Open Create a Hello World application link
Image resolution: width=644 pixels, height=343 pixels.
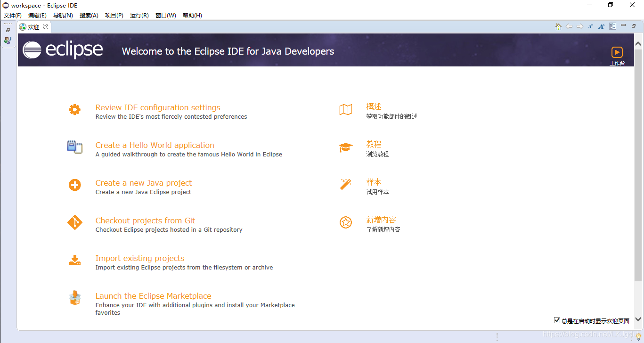(155, 145)
